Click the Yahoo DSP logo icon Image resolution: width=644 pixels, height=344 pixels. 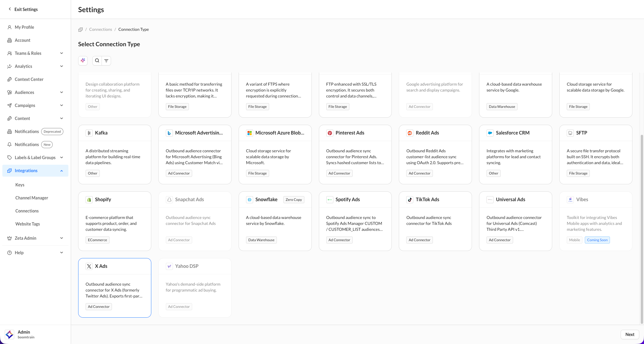(x=169, y=266)
